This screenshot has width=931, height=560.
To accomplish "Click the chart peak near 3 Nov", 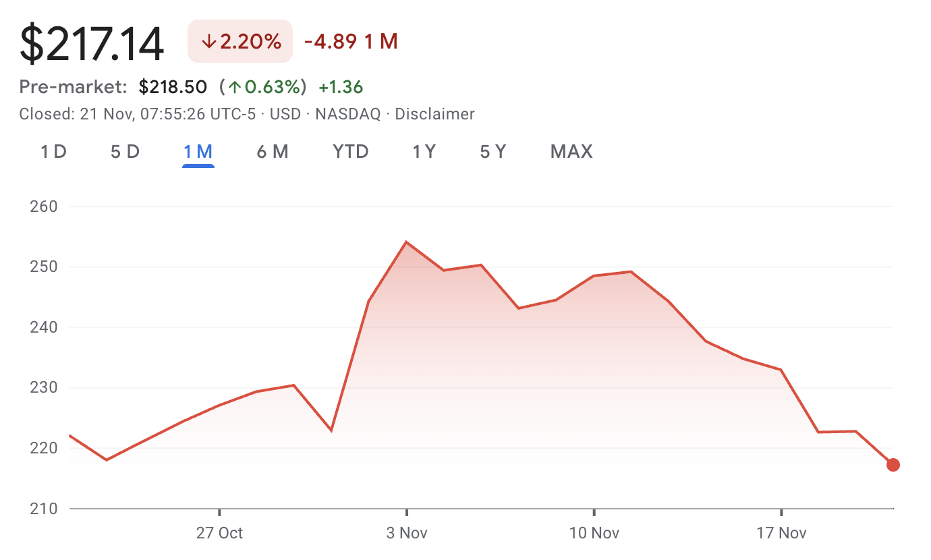I will tap(407, 241).
